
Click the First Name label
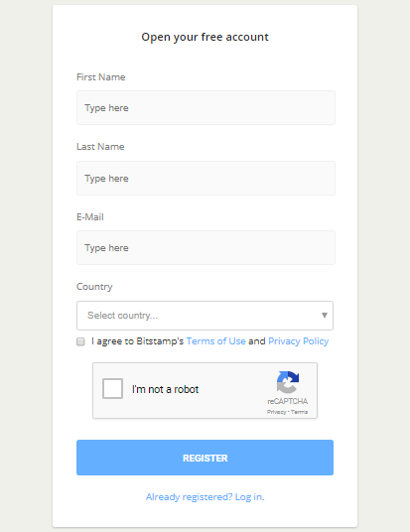coord(101,77)
